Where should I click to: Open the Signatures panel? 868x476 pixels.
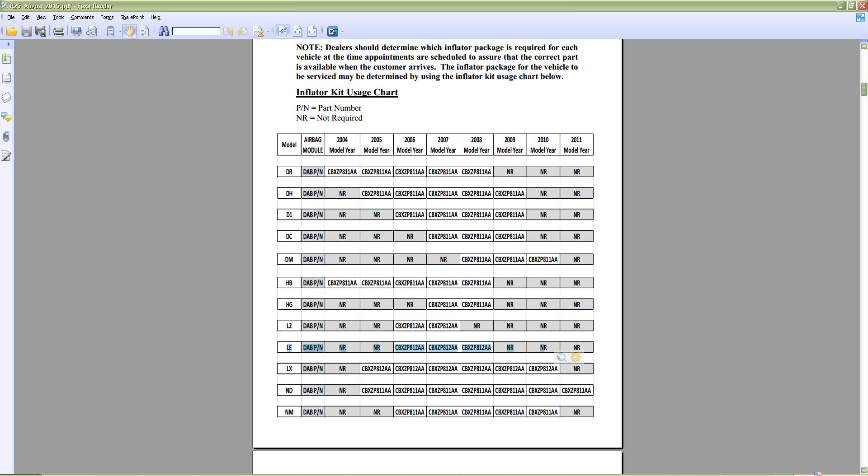click(x=6, y=156)
